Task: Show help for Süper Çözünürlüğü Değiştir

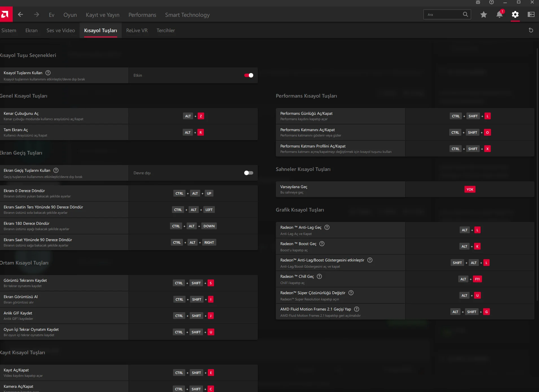Action: pyautogui.click(x=351, y=293)
